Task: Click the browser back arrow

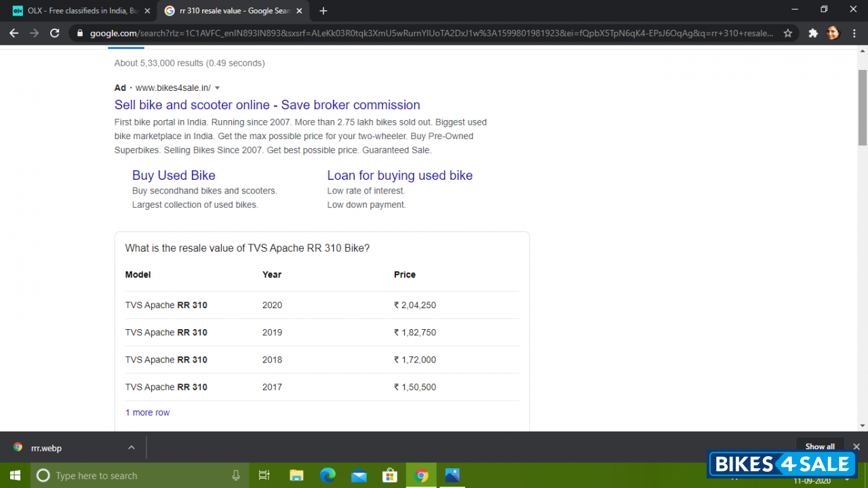Action: [14, 33]
